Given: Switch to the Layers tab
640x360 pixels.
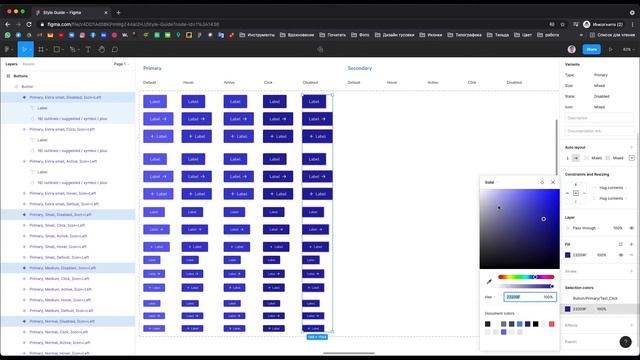Looking at the screenshot, I should click(11, 64).
